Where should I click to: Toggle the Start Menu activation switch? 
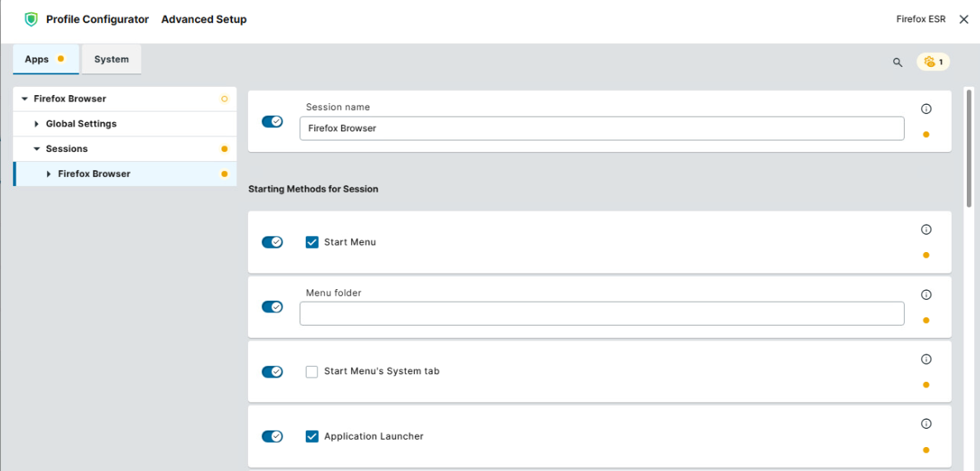(272, 242)
